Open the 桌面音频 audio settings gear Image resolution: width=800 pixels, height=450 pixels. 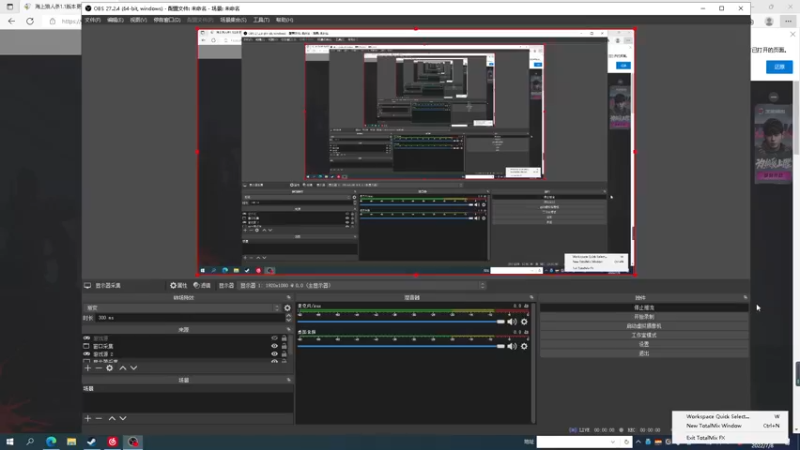pos(524,346)
